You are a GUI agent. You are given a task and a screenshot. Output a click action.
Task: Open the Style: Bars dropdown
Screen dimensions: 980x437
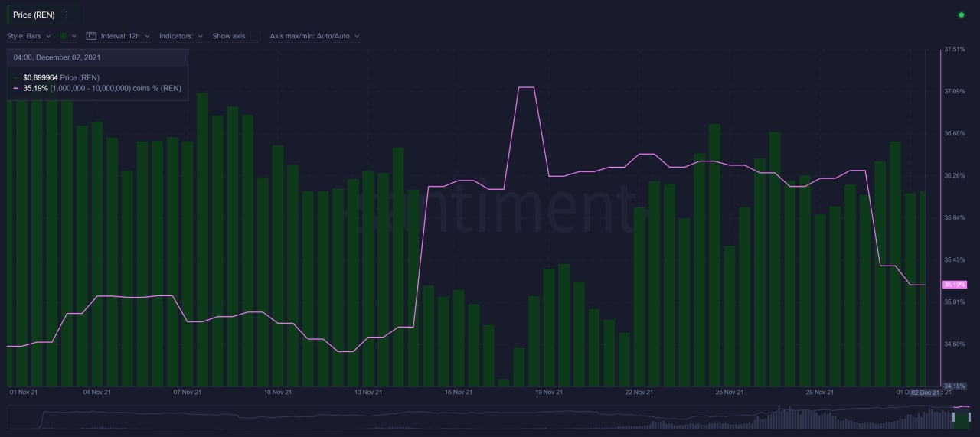29,36
